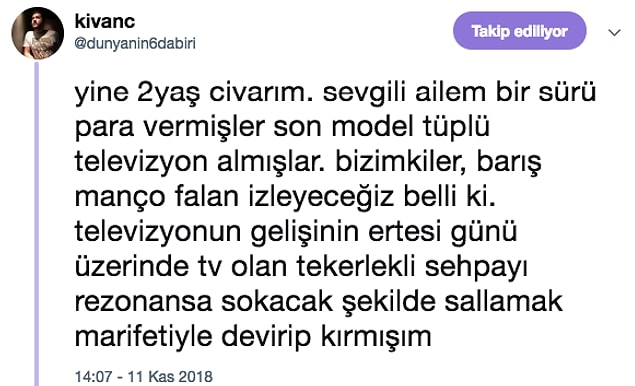The image size is (635, 386).
Task: Click the display name "kivanc"
Action: tap(104, 21)
